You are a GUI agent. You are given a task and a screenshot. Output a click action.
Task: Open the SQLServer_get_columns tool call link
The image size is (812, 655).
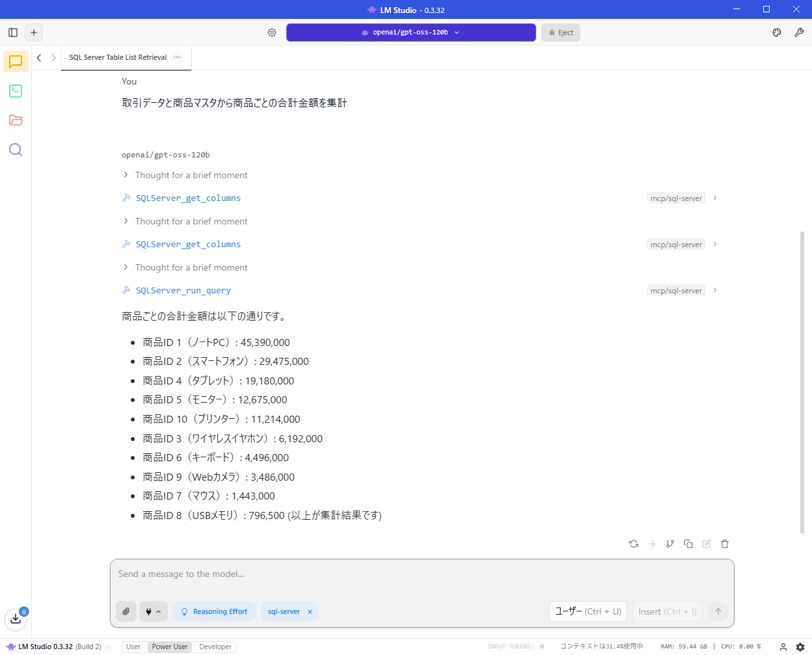(188, 198)
